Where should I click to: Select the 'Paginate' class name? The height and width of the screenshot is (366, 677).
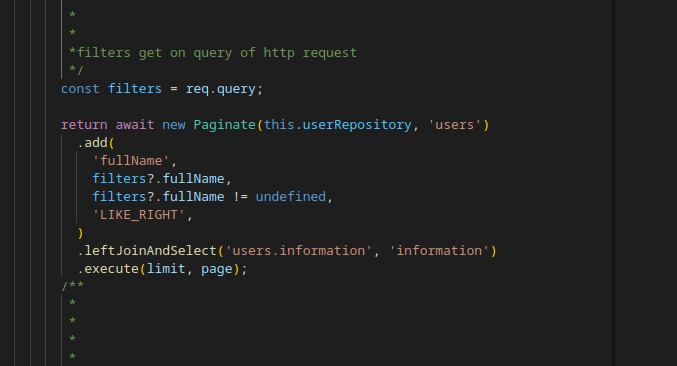[225, 125]
